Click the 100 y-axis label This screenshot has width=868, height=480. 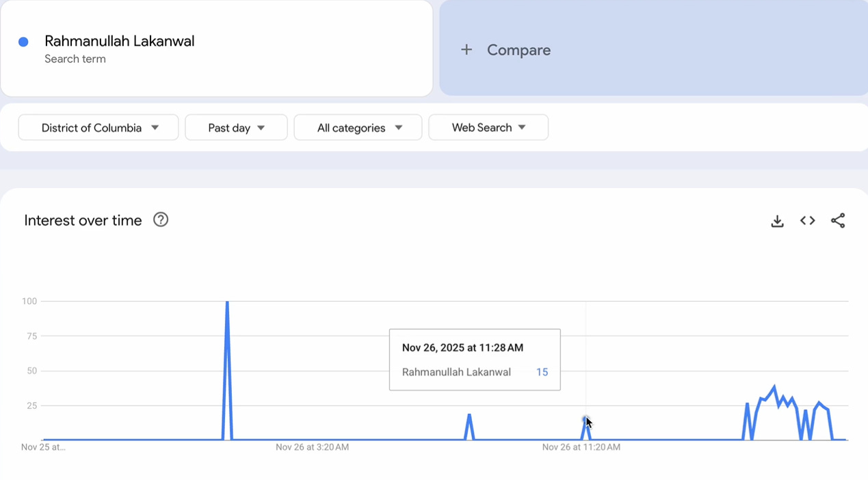point(29,301)
